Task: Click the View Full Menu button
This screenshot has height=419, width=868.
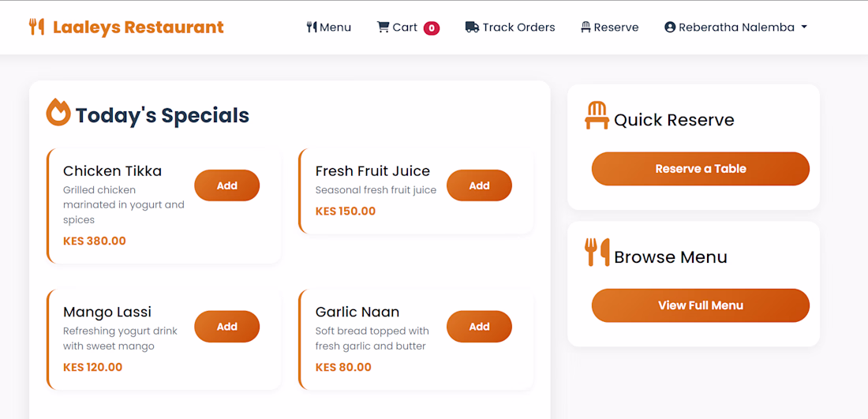Action: [701, 305]
